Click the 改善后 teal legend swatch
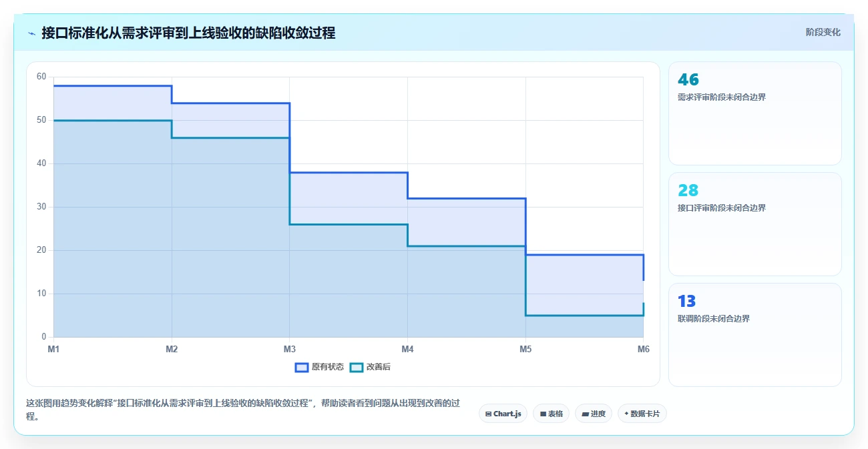Screen dimensions: 868x449 (357, 367)
